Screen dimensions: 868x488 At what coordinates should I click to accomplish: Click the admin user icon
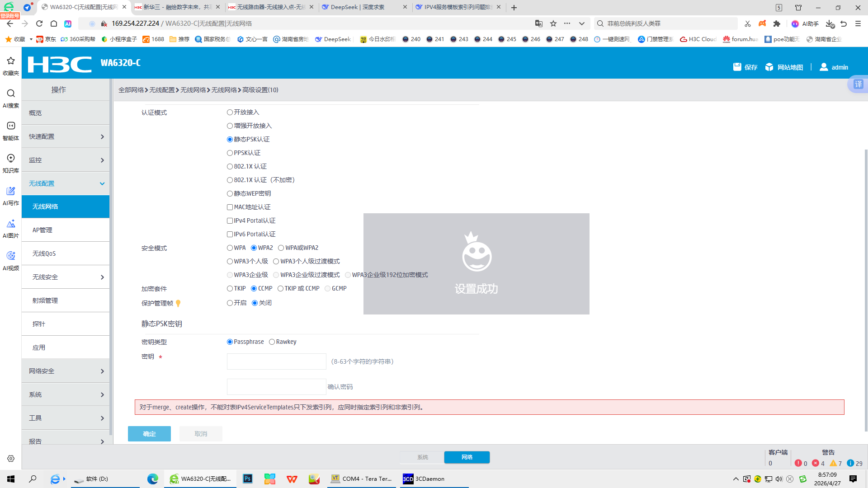[824, 67]
